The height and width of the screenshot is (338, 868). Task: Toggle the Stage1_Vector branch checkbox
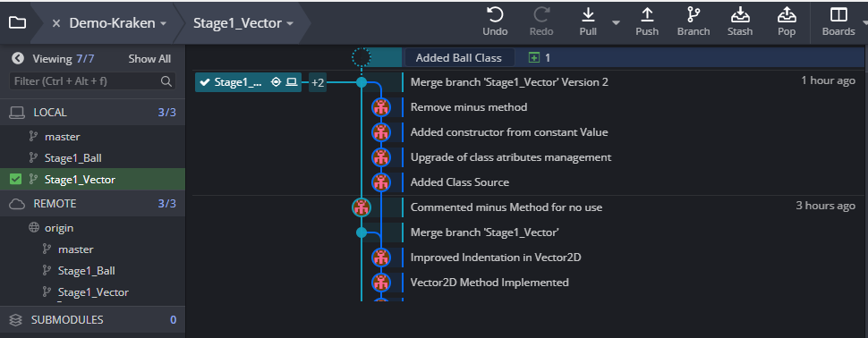pyautogui.click(x=16, y=179)
